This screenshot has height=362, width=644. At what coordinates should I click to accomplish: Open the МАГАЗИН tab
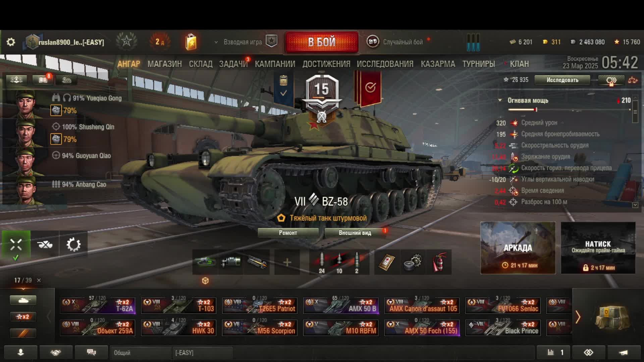pos(165,64)
